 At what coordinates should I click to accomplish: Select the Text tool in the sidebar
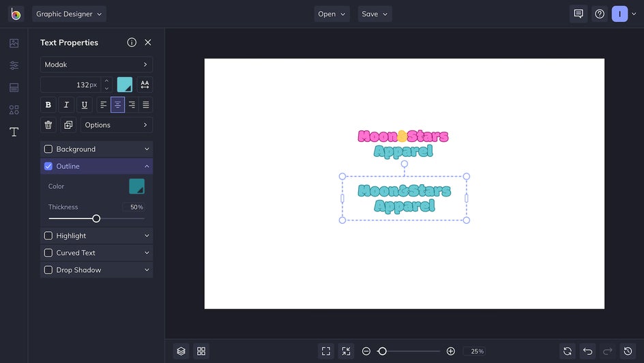click(14, 132)
